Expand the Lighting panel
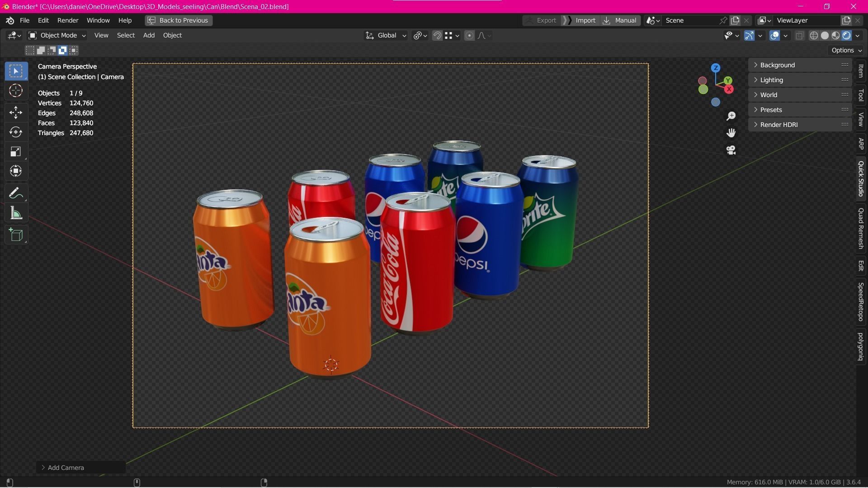Viewport: 868px width, 488px height. (800, 80)
